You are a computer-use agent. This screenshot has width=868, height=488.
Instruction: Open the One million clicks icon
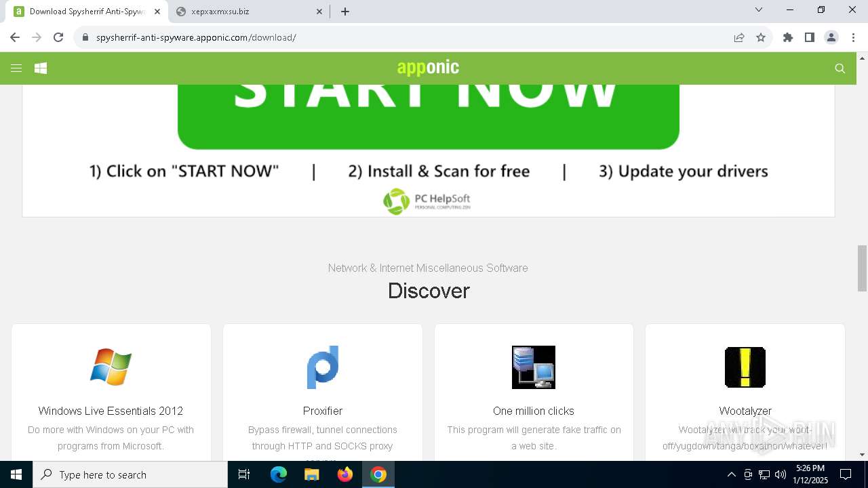[x=534, y=367]
